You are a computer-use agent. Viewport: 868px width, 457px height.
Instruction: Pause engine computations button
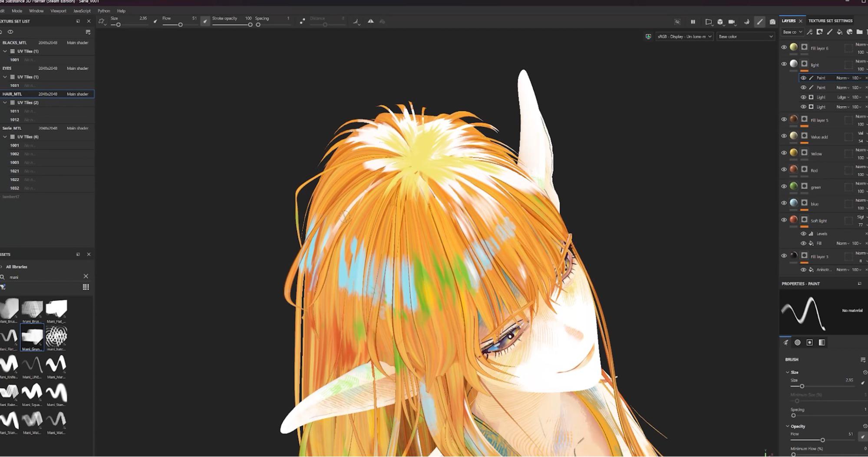(693, 22)
